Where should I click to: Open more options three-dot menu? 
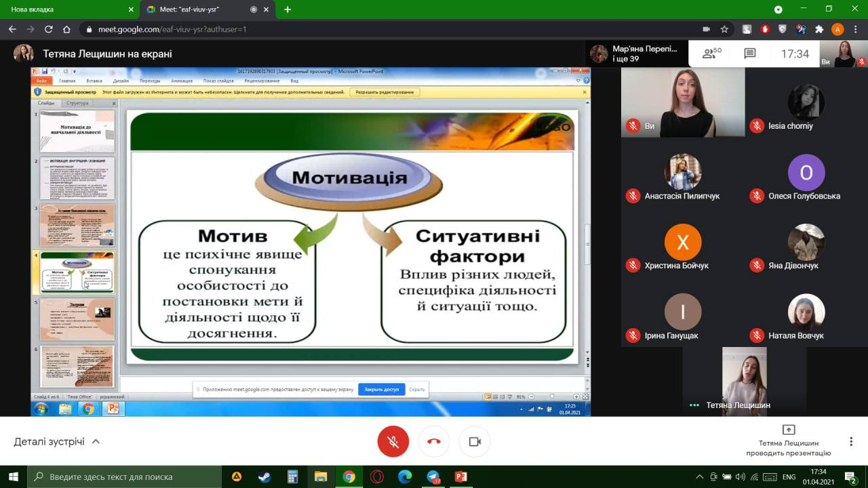[850, 441]
